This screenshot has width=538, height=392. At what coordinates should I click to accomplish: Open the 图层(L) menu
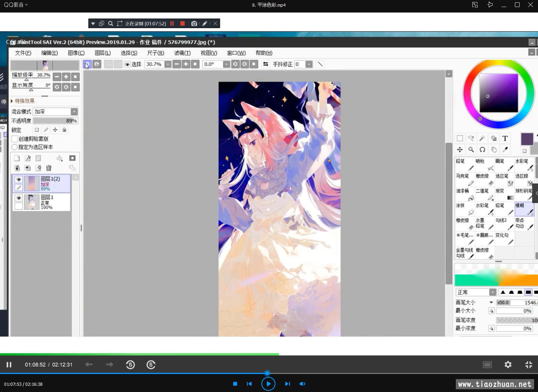coord(103,53)
